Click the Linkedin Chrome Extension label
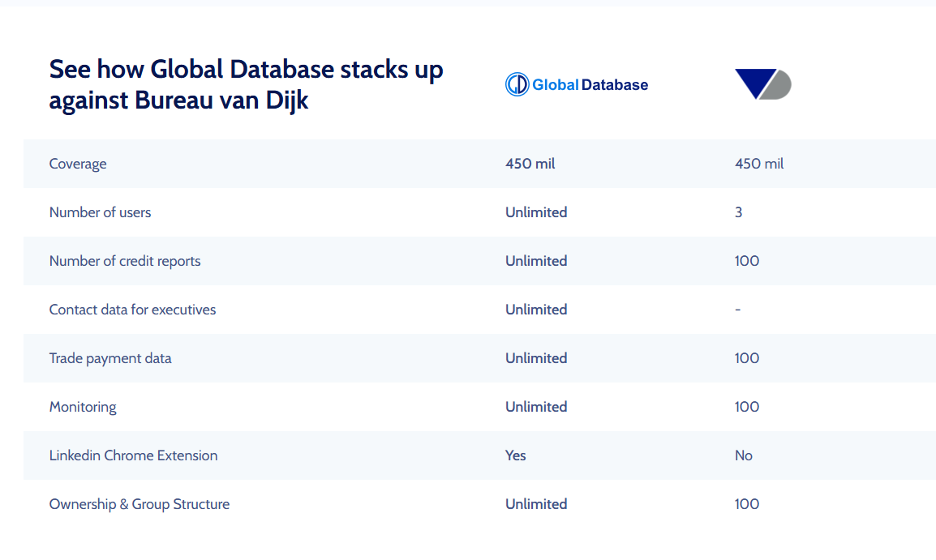The image size is (936, 560). tap(133, 455)
